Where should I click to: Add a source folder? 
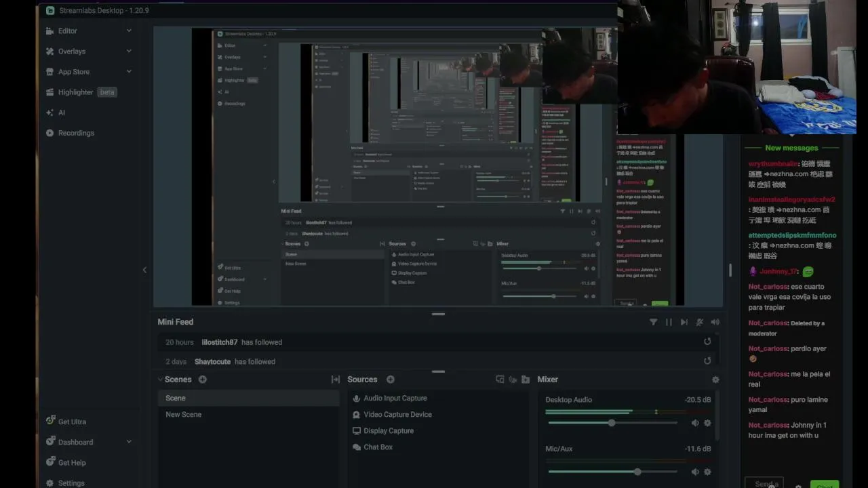tap(526, 380)
